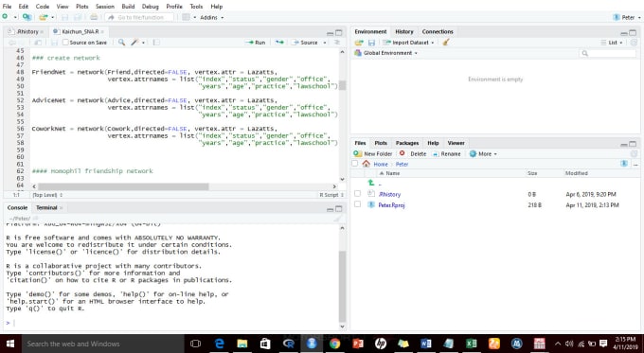Open the Tools menu
The width and height of the screenshot is (644, 353).
tap(196, 7)
